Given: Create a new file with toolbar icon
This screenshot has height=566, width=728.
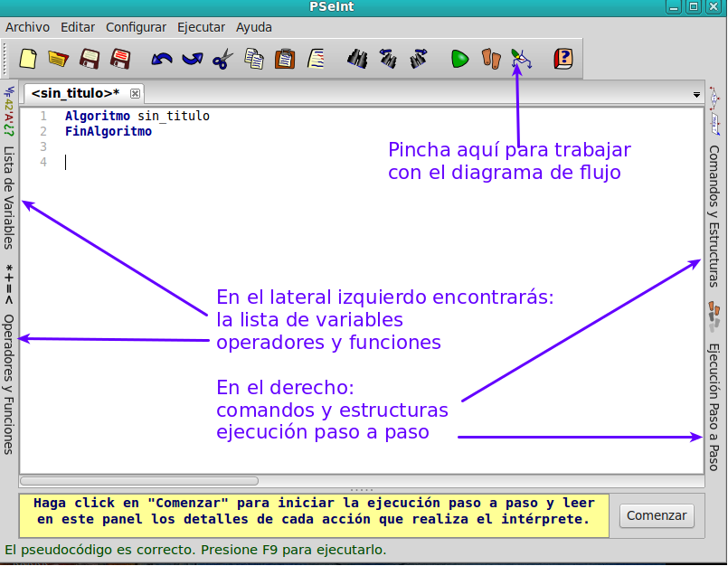Looking at the screenshot, I should point(28,59).
